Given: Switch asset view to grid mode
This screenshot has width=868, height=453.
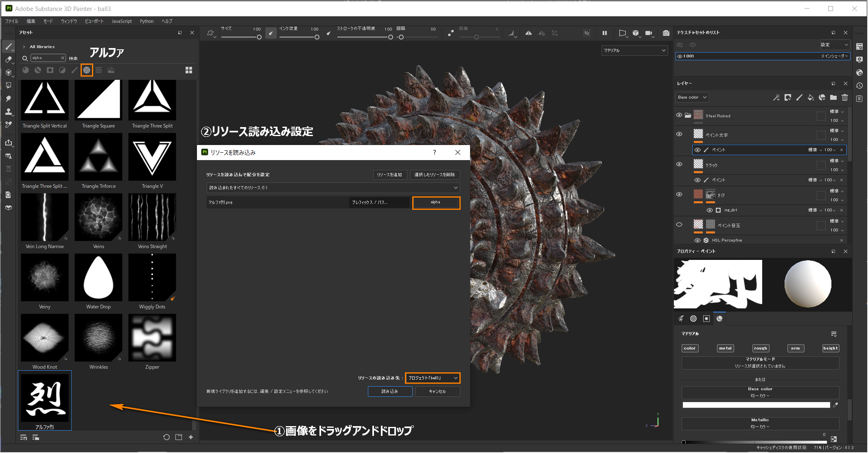Looking at the screenshot, I should 189,70.
